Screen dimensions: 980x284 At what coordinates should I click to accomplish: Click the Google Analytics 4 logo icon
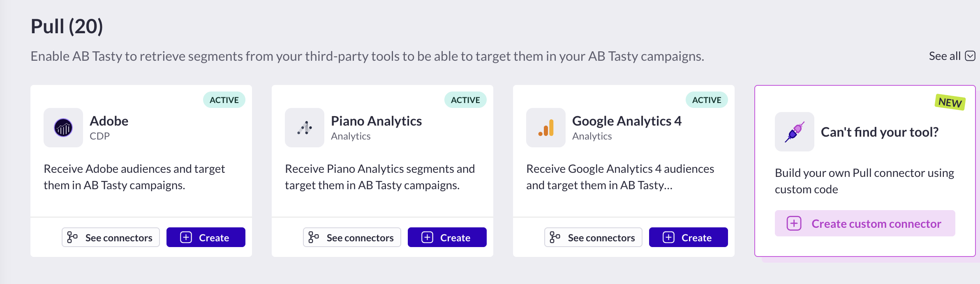tap(546, 128)
